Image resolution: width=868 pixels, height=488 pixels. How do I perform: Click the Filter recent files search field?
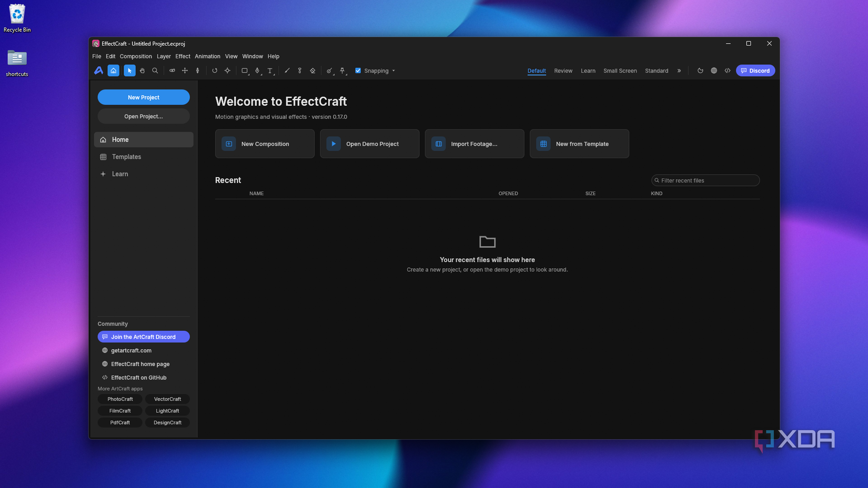click(x=705, y=180)
